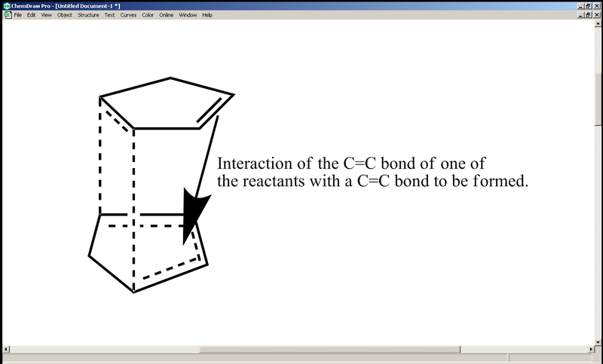Screen dimensions: 603x364
Task: Open the Object menu
Action: pos(65,15)
